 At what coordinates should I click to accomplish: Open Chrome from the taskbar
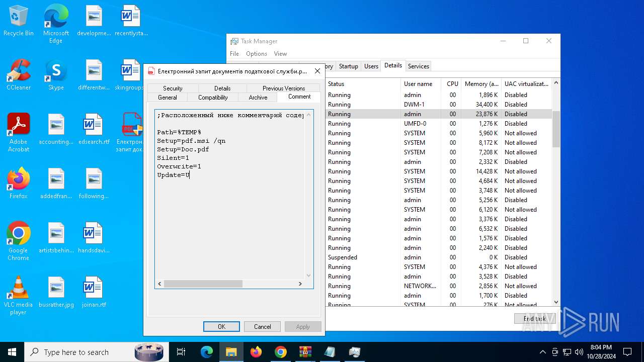[281, 352]
